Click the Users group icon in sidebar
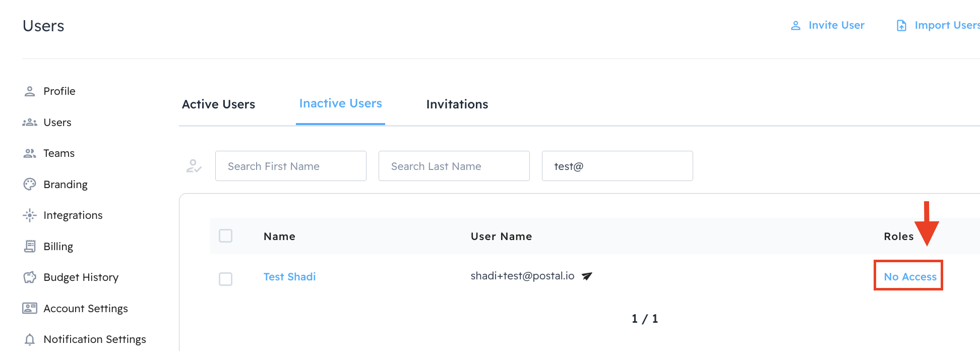The height and width of the screenshot is (351, 980). [x=30, y=123]
